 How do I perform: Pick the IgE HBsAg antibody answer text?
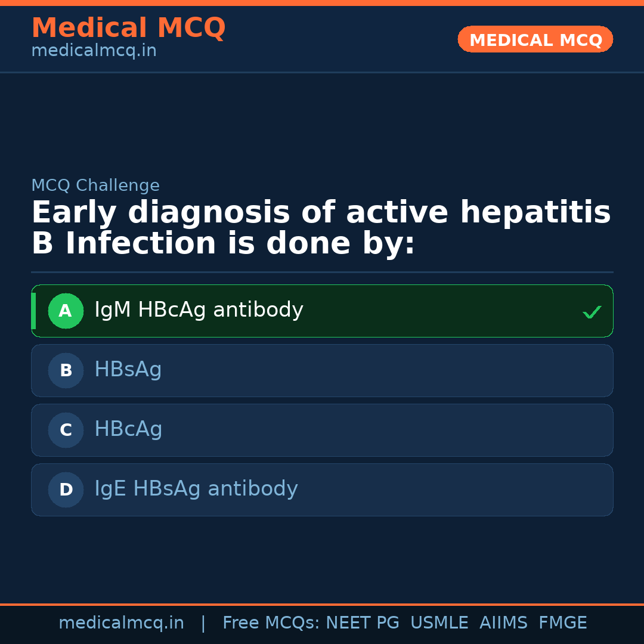coord(196,489)
